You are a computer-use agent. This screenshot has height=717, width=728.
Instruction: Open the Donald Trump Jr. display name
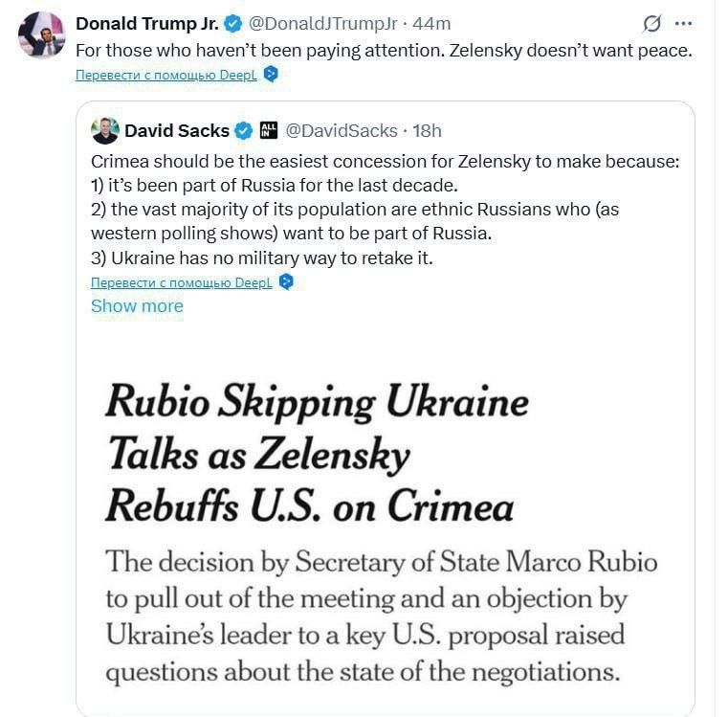coord(146,24)
